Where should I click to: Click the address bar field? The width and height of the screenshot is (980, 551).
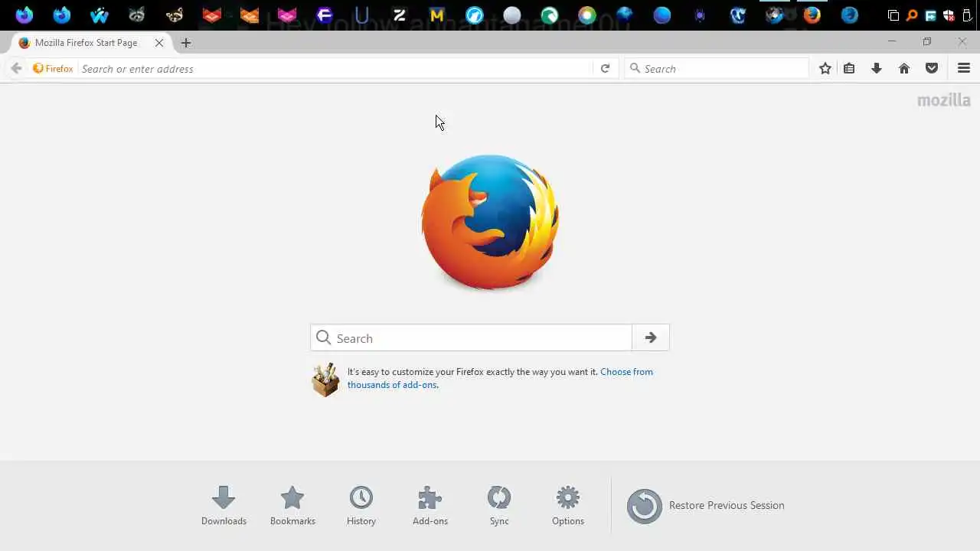(335, 69)
